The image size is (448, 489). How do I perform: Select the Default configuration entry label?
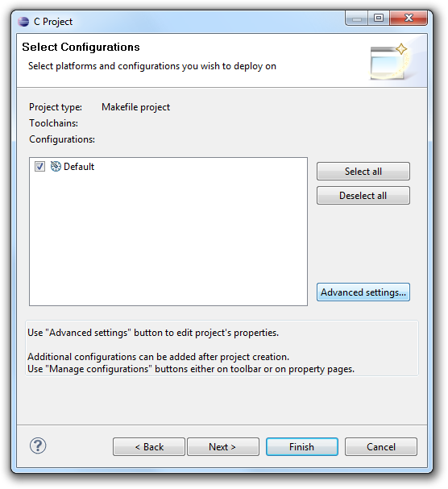pos(79,167)
